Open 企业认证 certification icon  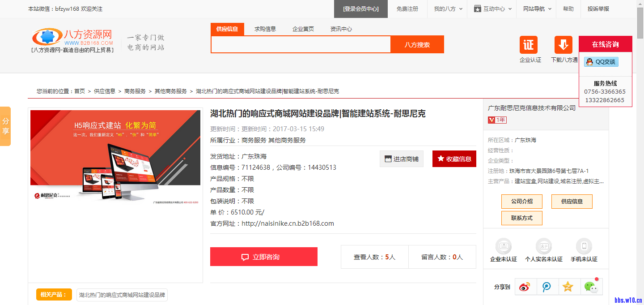point(529,45)
